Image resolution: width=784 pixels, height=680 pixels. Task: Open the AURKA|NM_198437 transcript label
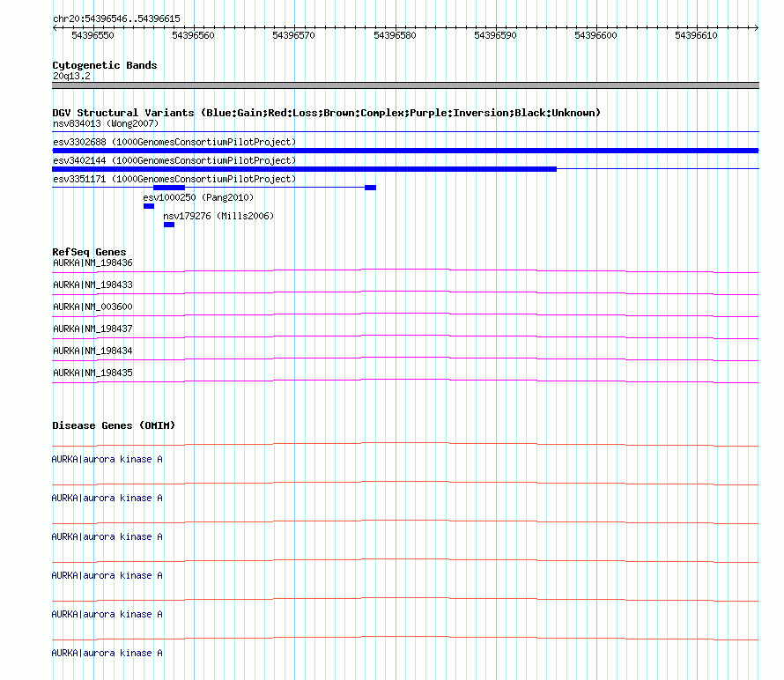(93, 329)
